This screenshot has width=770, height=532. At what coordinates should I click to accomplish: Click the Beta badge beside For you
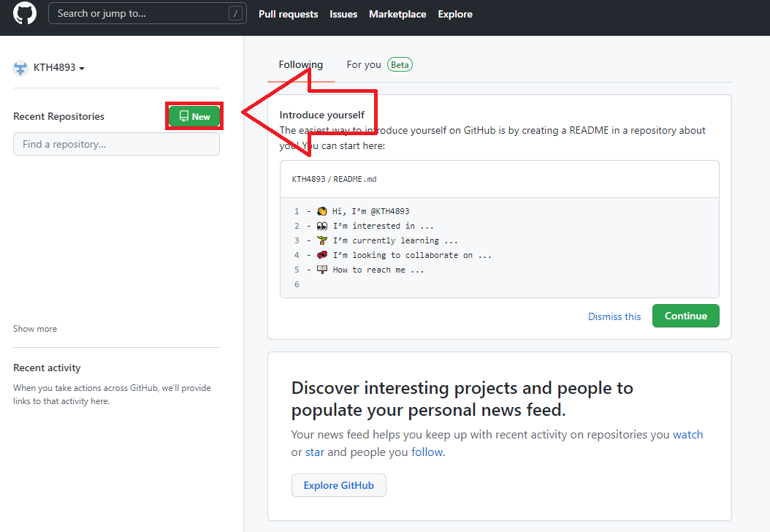(400, 65)
